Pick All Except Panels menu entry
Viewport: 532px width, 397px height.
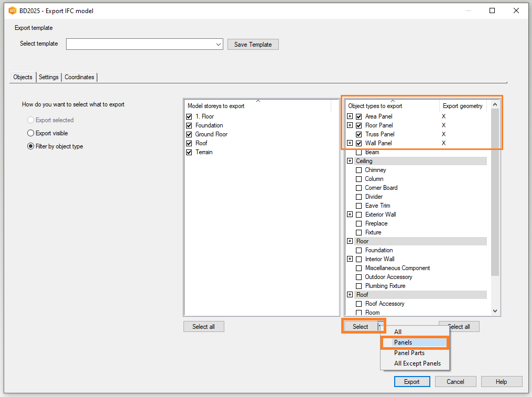tap(417, 363)
